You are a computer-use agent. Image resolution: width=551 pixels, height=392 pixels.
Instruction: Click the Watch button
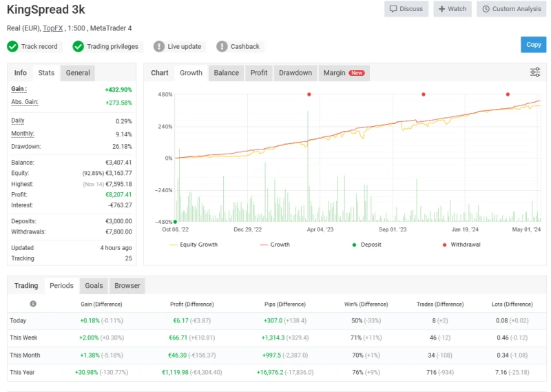point(452,9)
